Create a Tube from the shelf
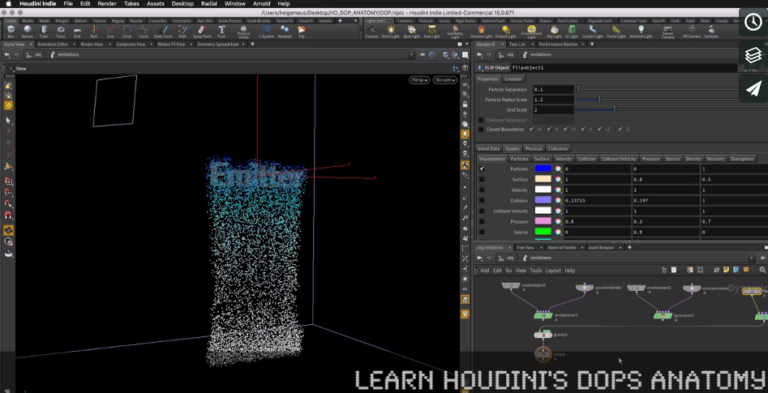The height and width of the screenshot is (393, 768). coord(44,31)
